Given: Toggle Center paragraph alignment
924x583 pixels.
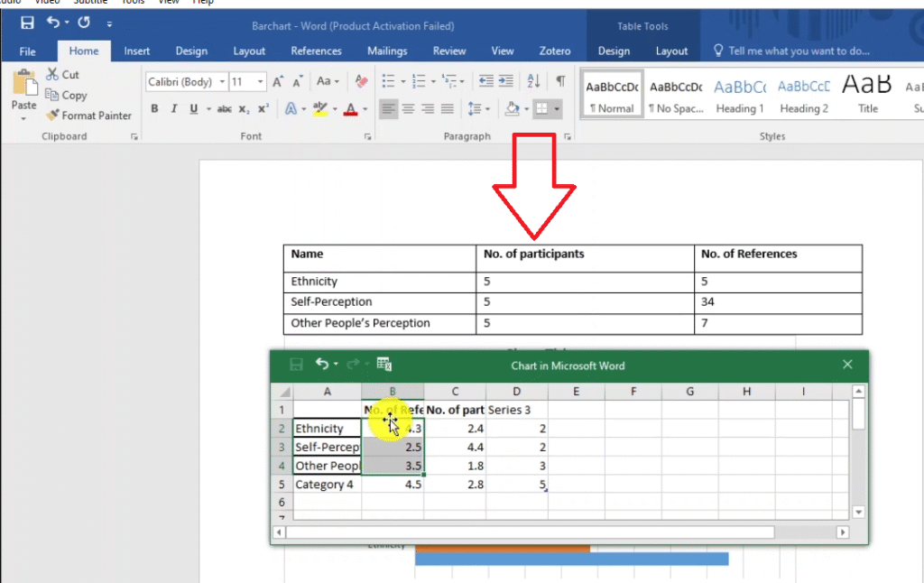Looking at the screenshot, I should pos(408,109).
